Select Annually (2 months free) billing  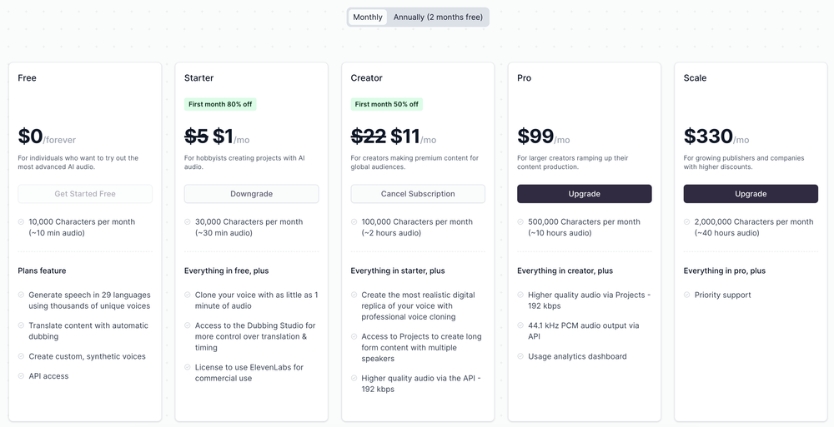pyautogui.click(x=438, y=17)
